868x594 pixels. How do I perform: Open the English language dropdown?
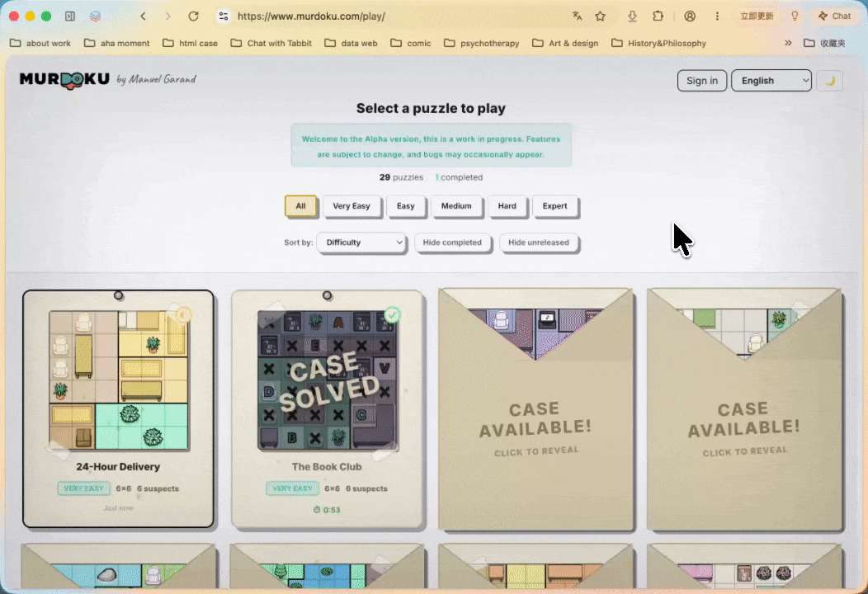coord(771,81)
